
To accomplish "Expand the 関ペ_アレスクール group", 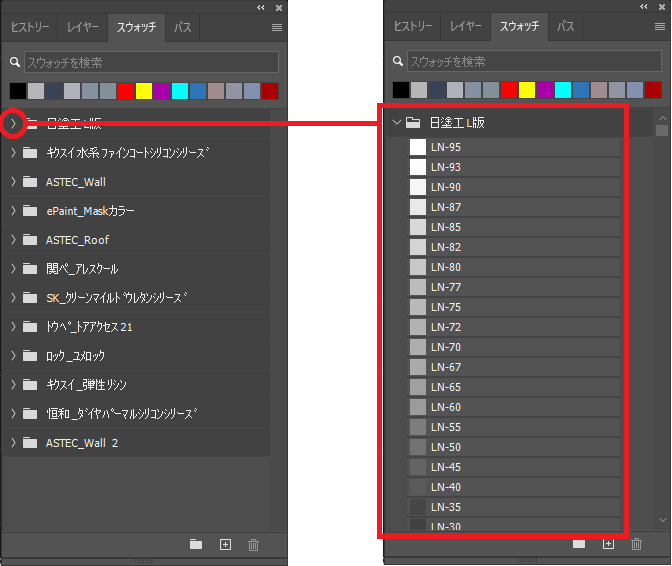I will (13, 269).
